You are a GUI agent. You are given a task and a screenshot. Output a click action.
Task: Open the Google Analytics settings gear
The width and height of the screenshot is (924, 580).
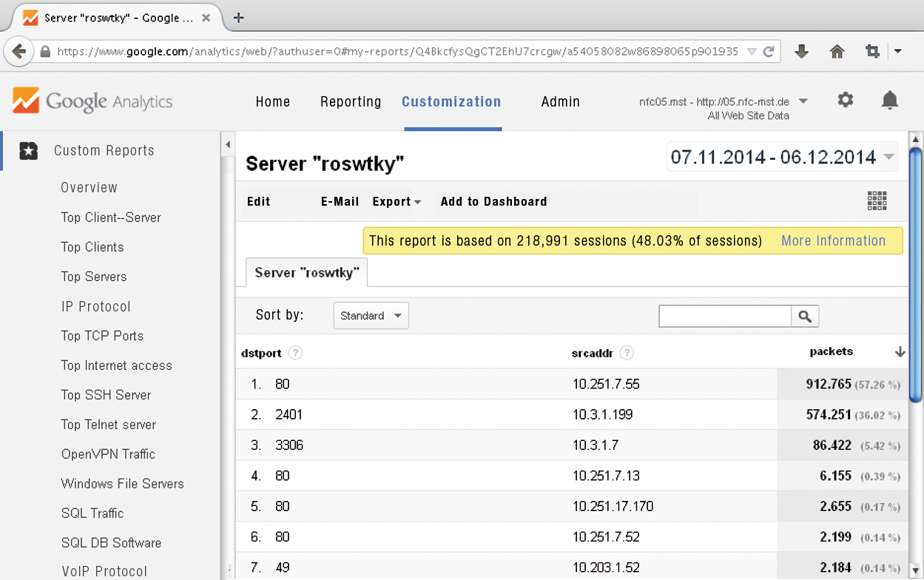coord(846,100)
